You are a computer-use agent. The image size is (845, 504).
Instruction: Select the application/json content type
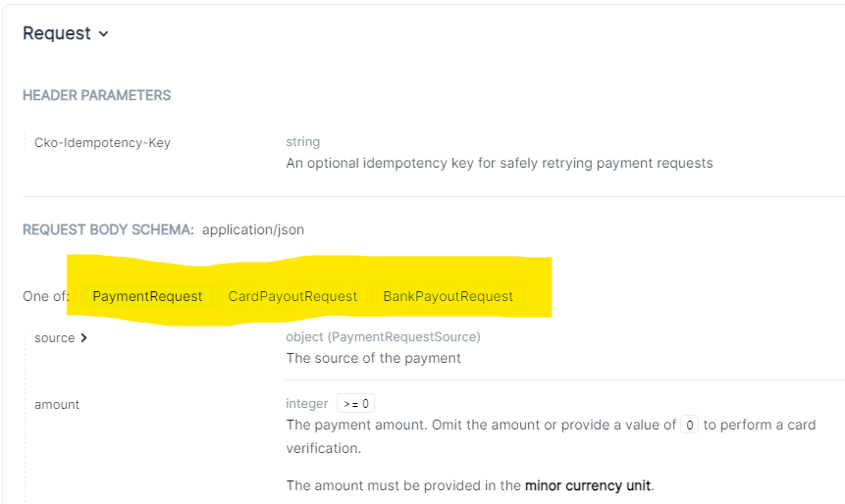tap(253, 230)
